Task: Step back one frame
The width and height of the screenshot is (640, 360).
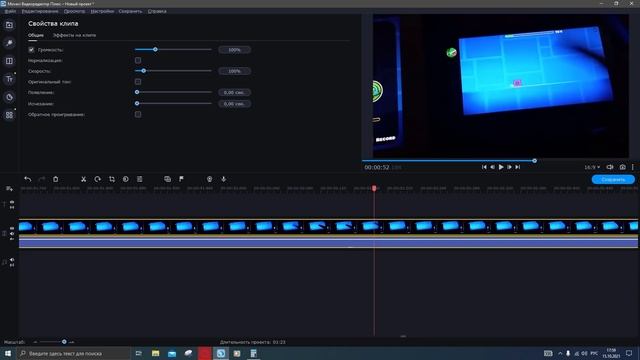Action: tap(492, 167)
